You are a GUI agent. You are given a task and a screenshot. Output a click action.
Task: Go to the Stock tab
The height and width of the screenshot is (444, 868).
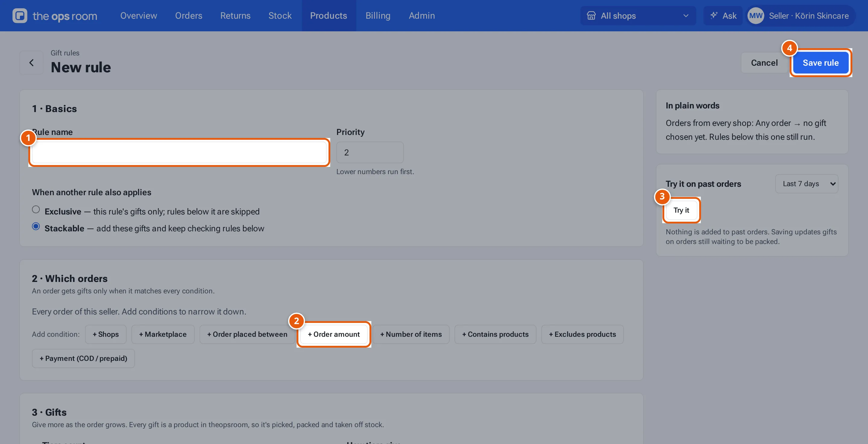coord(280,16)
